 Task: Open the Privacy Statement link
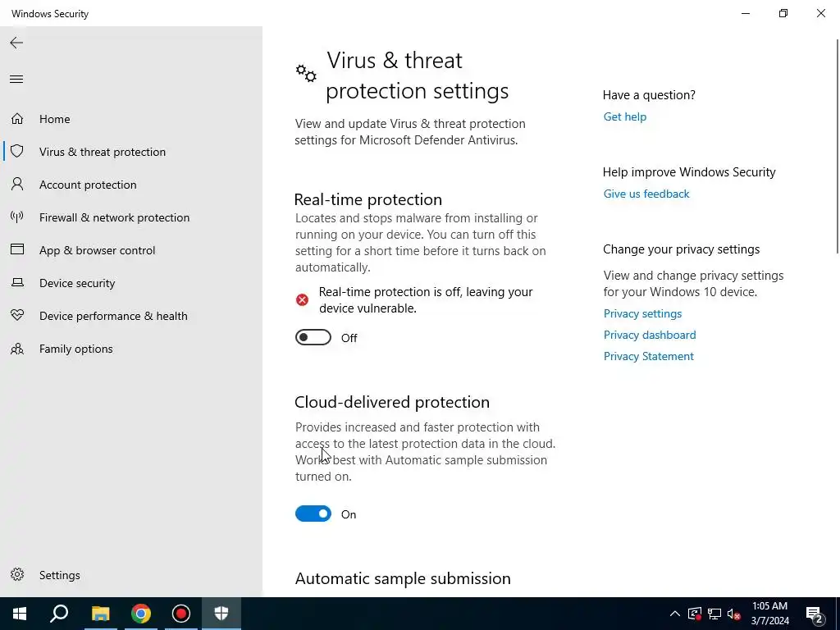tap(648, 356)
